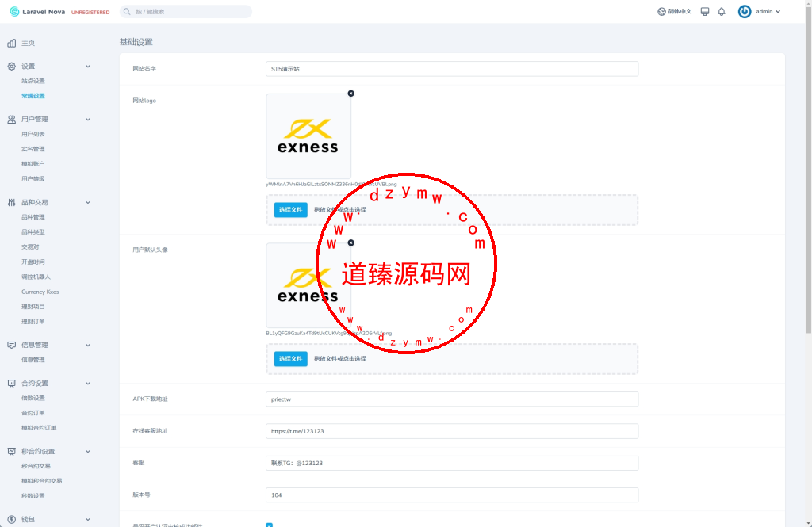
Task: Click 选择文件 button for 网站logo
Action: pyautogui.click(x=290, y=210)
